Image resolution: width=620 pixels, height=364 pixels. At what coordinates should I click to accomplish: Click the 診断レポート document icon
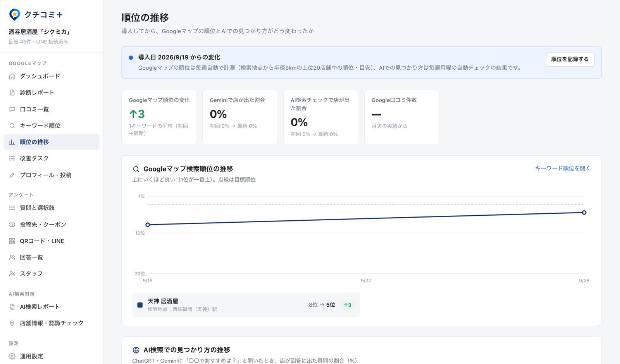[x=12, y=93]
